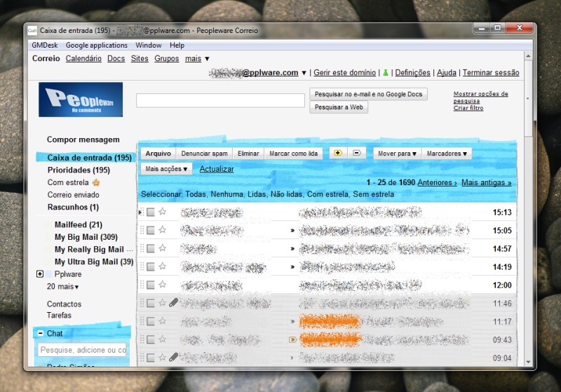The height and width of the screenshot is (392, 561).
Task: Click the chat search field Pesquise, adicione
Action: [x=82, y=350]
